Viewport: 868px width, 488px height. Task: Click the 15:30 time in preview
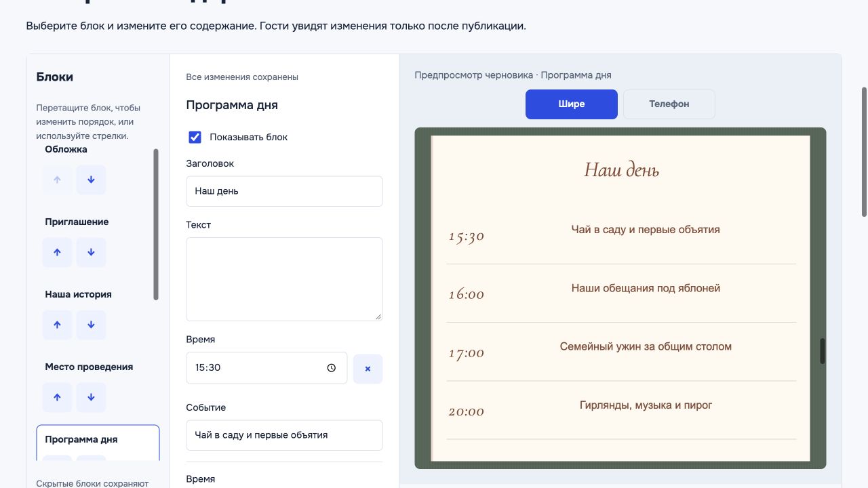coord(467,237)
